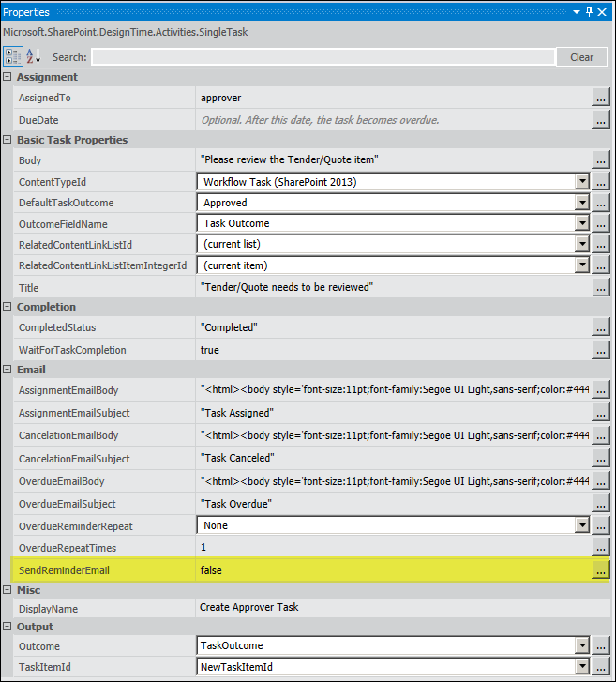Edit WaitForTaskCompletion value 'true'
The height and width of the screenshot is (682, 616).
point(209,350)
